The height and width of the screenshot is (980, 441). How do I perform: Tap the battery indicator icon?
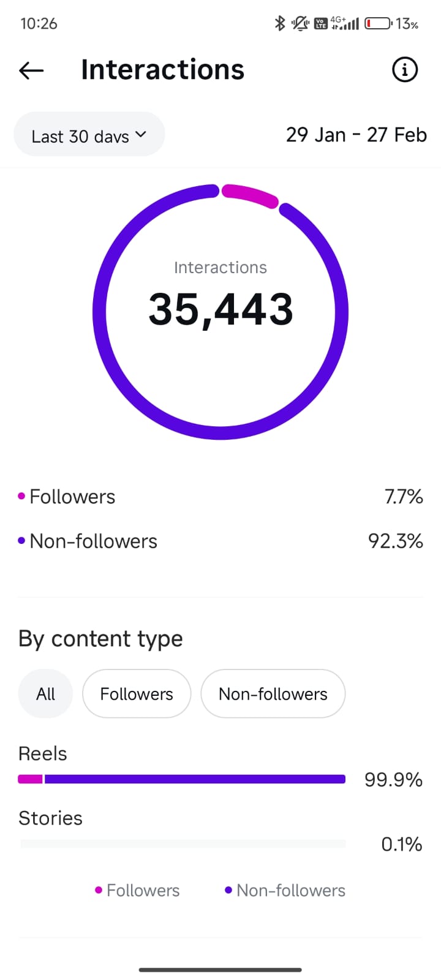[x=378, y=23]
